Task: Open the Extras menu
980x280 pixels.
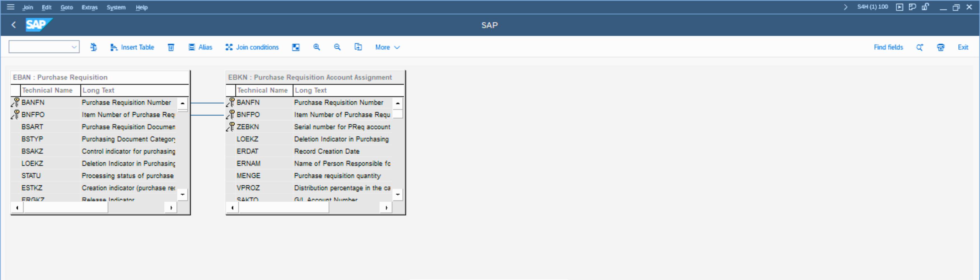Action: 89,7
